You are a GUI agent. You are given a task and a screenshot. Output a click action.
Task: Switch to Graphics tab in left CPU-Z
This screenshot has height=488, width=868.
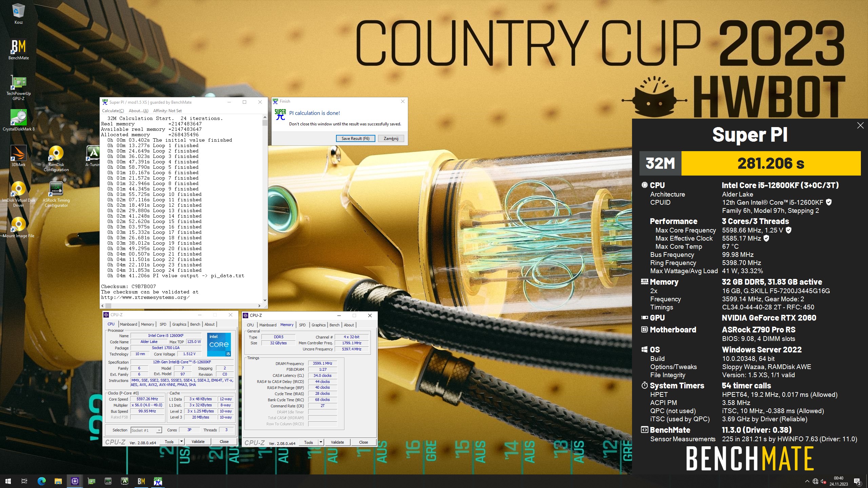pyautogui.click(x=179, y=324)
